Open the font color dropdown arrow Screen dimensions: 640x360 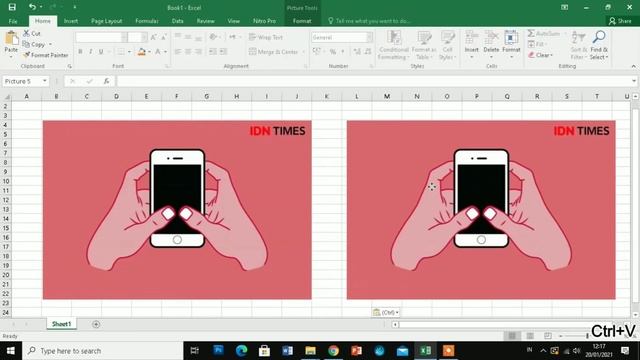click(x=166, y=52)
